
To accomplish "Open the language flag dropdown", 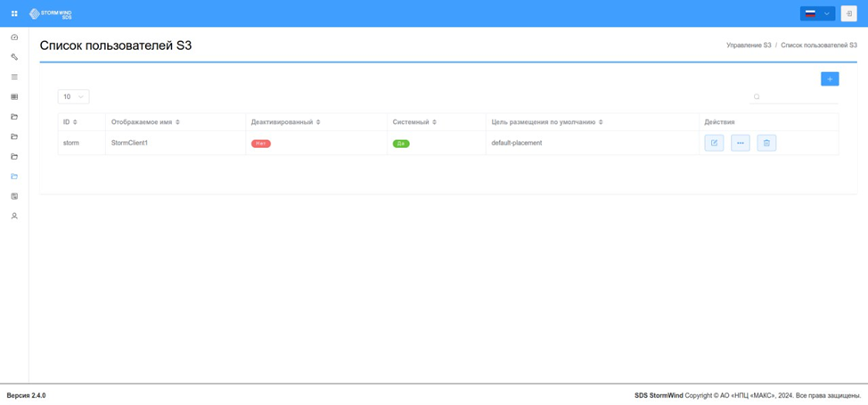I will tap(817, 13).
